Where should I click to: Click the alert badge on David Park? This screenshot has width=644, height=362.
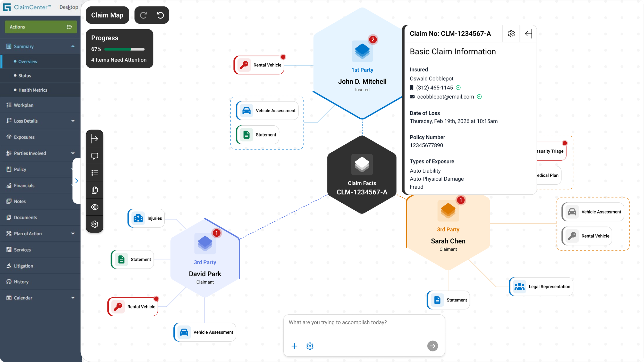pos(216,233)
